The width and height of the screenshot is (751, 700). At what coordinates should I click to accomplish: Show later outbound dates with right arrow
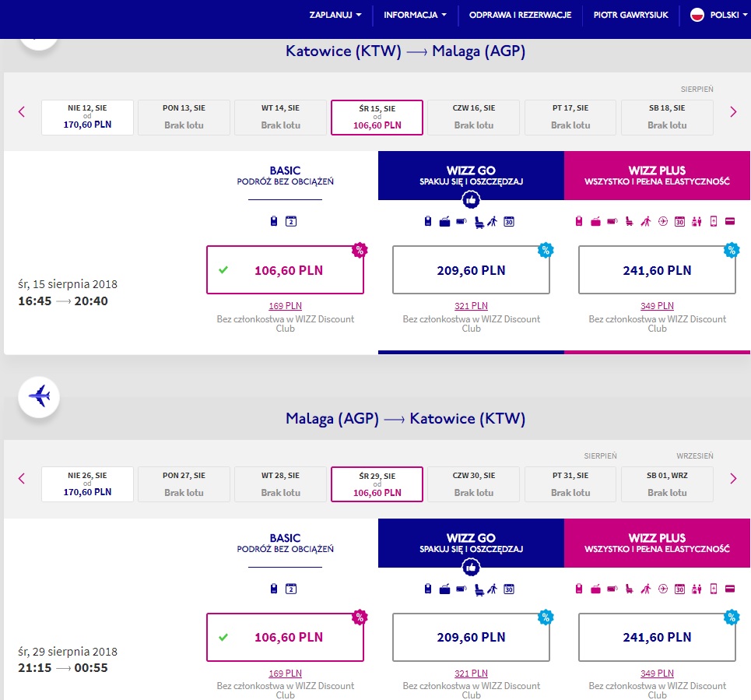[x=733, y=111]
